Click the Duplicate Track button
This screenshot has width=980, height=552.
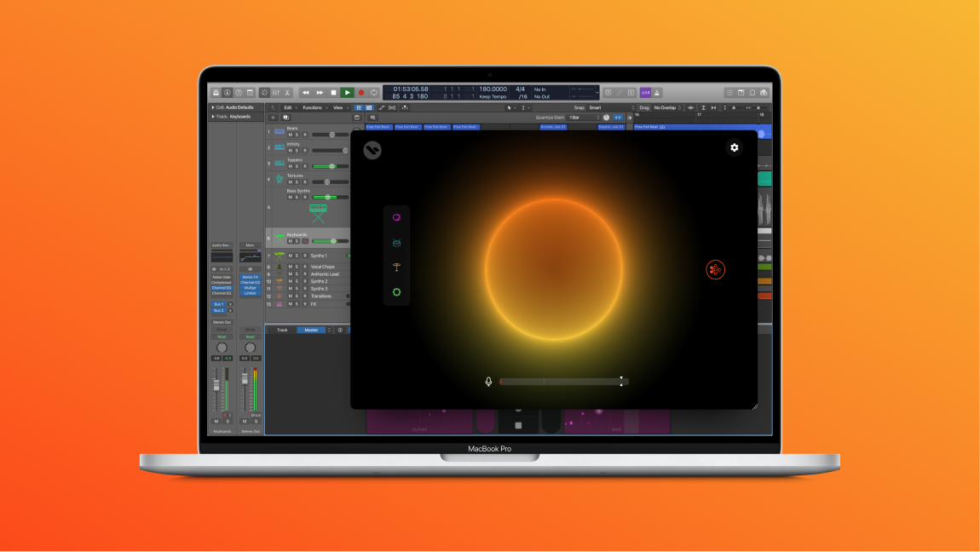pyautogui.click(x=285, y=118)
